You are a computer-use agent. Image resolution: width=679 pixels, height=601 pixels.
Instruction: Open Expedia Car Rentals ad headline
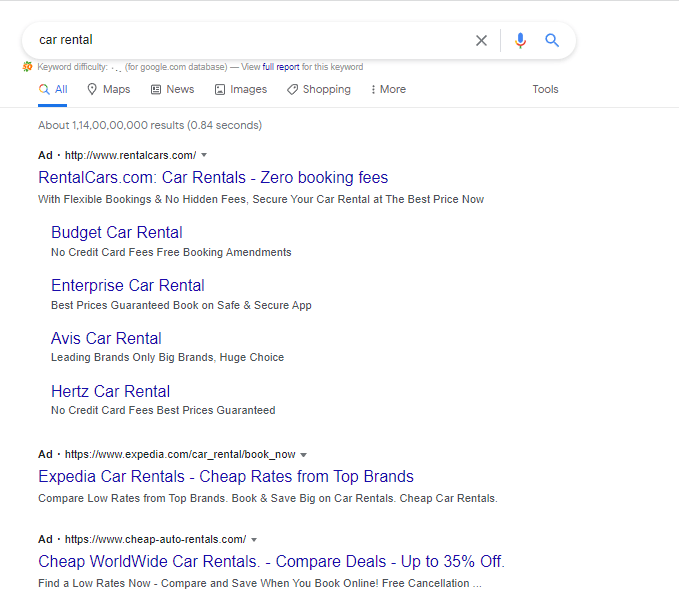pyautogui.click(x=226, y=476)
